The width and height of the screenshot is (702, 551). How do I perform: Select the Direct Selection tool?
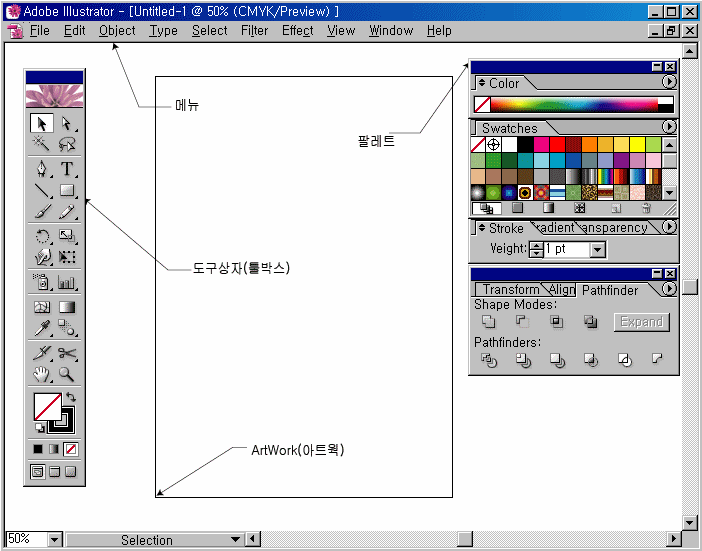[67, 123]
